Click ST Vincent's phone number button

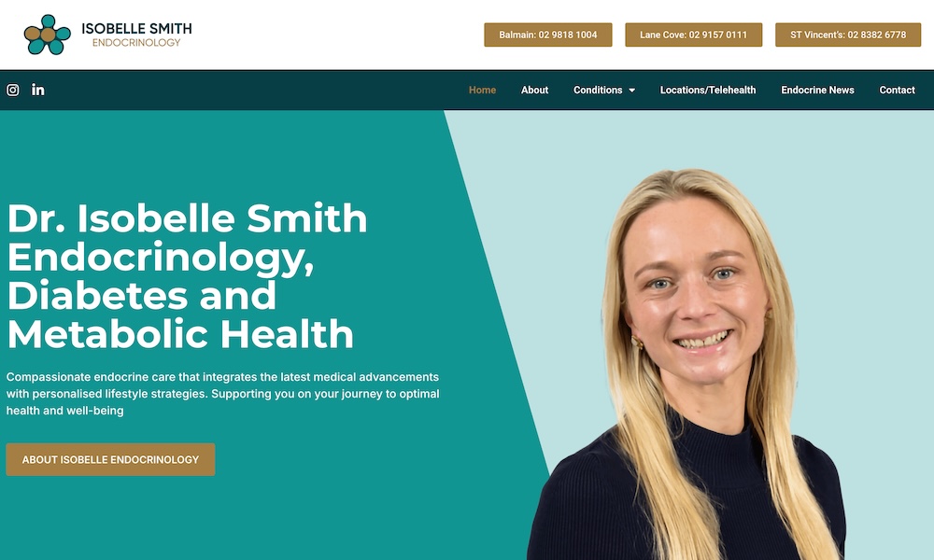pos(848,35)
